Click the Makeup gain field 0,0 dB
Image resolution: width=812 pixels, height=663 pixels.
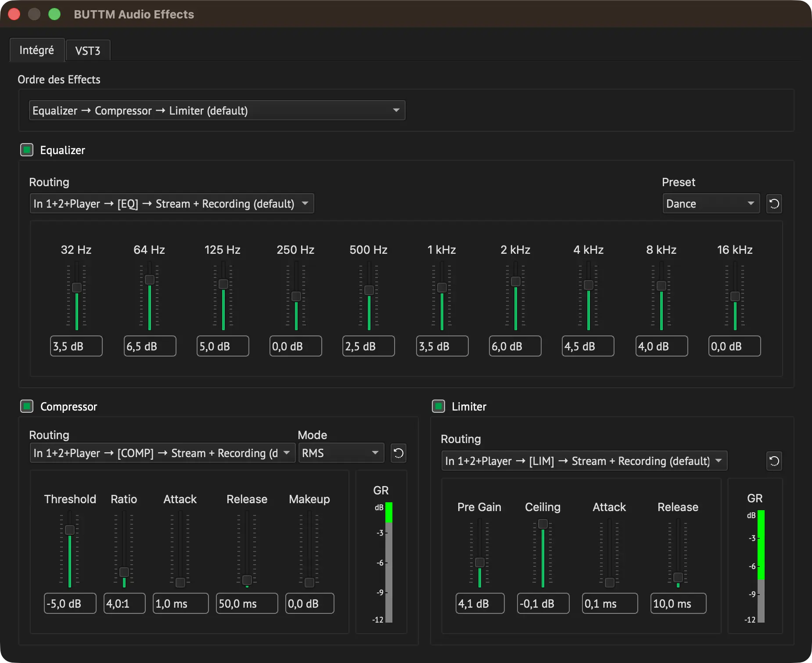coord(310,603)
